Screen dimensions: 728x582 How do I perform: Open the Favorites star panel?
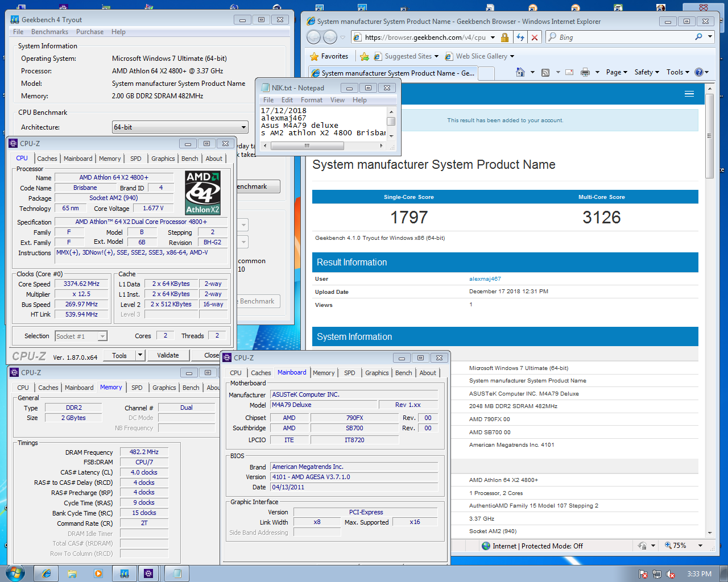tap(329, 56)
